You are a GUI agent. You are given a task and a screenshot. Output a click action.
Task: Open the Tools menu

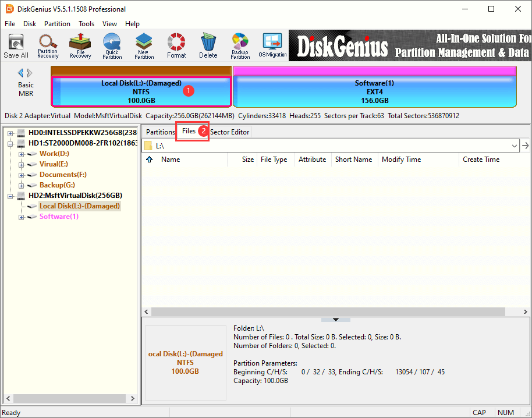point(87,24)
